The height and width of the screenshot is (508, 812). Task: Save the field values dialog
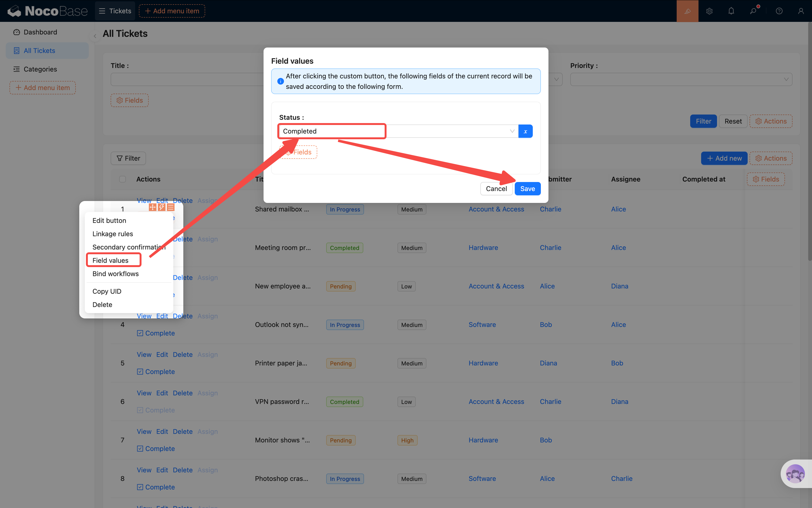(x=527, y=189)
